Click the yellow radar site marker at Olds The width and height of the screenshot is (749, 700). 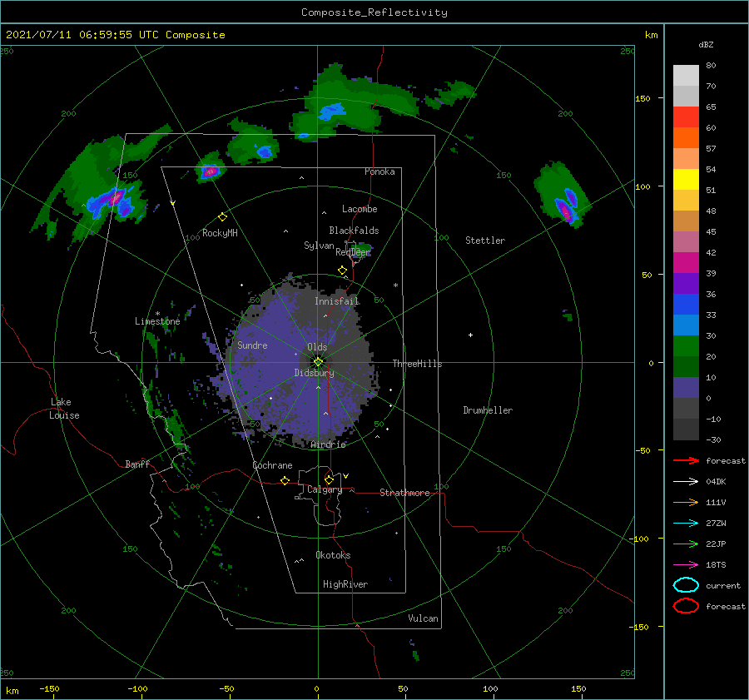[318, 362]
